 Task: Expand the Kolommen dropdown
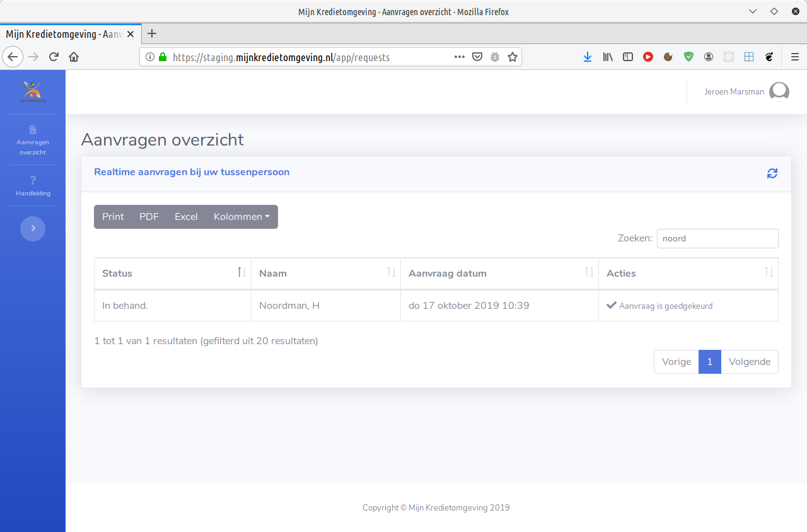[241, 217]
